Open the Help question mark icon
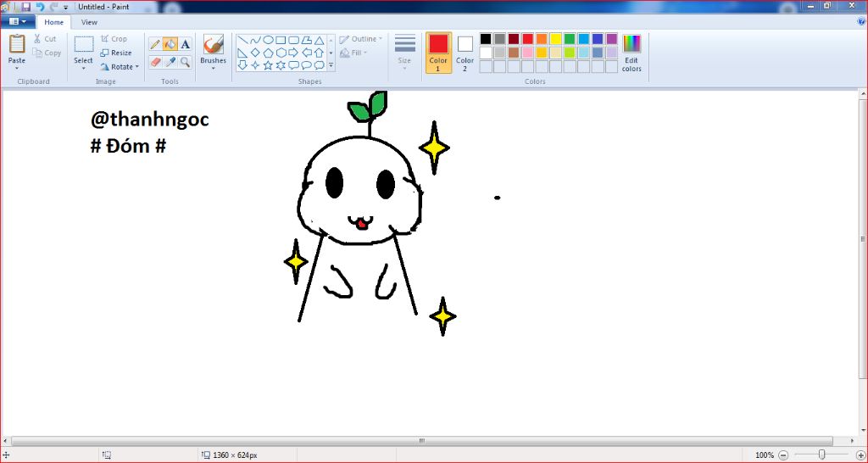 (x=861, y=21)
